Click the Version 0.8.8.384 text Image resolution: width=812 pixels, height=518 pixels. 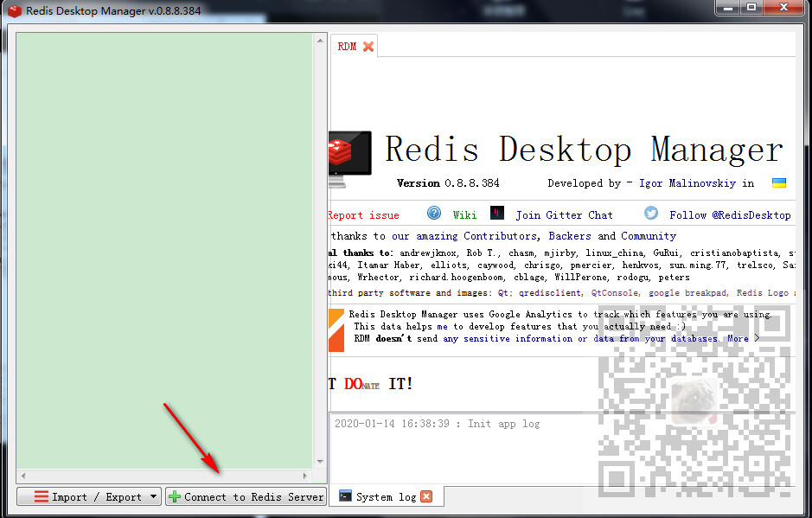point(448,182)
